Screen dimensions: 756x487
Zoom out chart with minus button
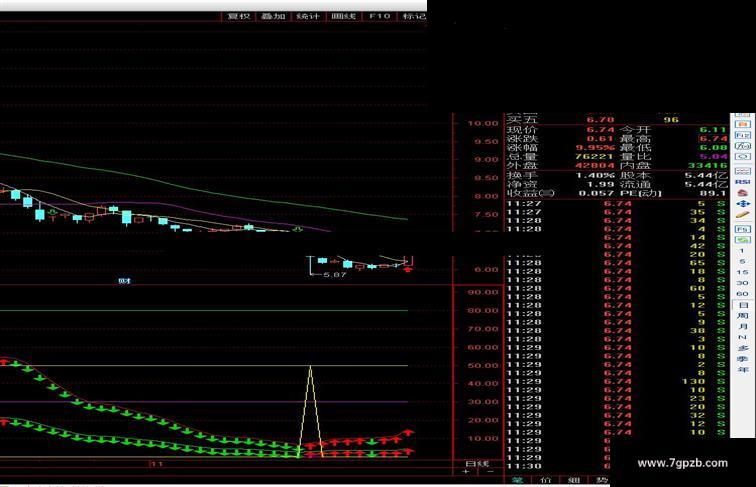(x=490, y=472)
